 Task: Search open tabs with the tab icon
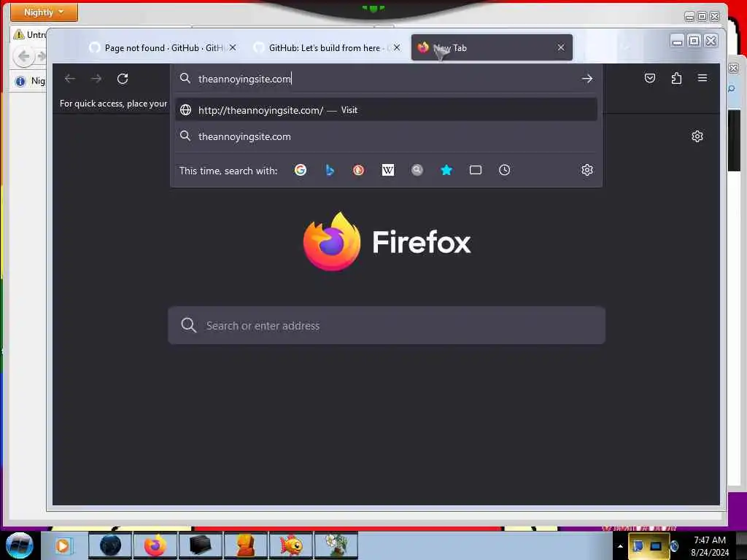pos(476,170)
